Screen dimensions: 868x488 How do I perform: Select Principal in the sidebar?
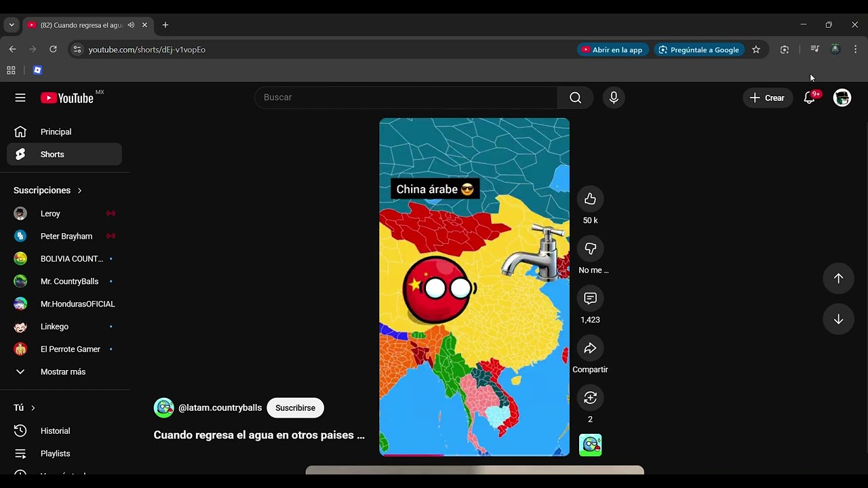(x=64, y=132)
